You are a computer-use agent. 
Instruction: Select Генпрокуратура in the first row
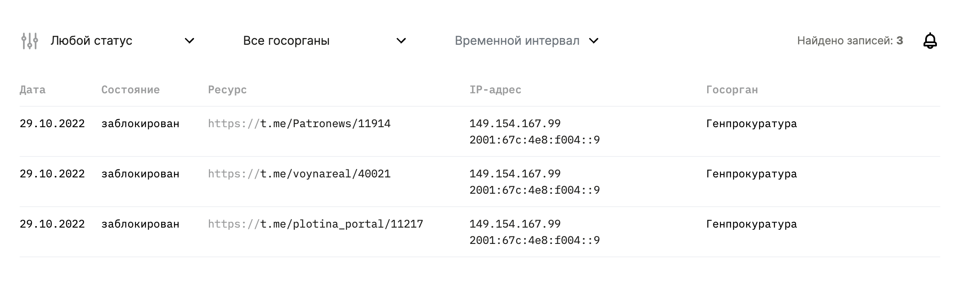coord(751,123)
